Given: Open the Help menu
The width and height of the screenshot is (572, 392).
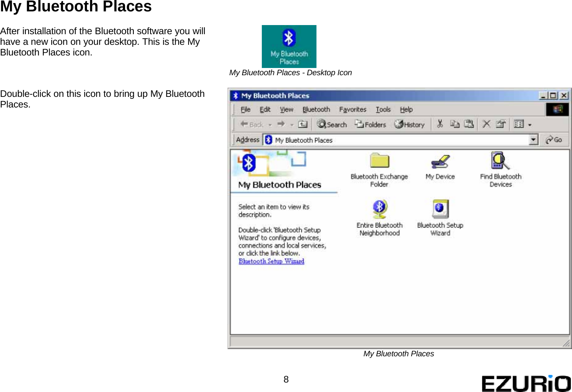Looking at the screenshot, I should point(406,109).
